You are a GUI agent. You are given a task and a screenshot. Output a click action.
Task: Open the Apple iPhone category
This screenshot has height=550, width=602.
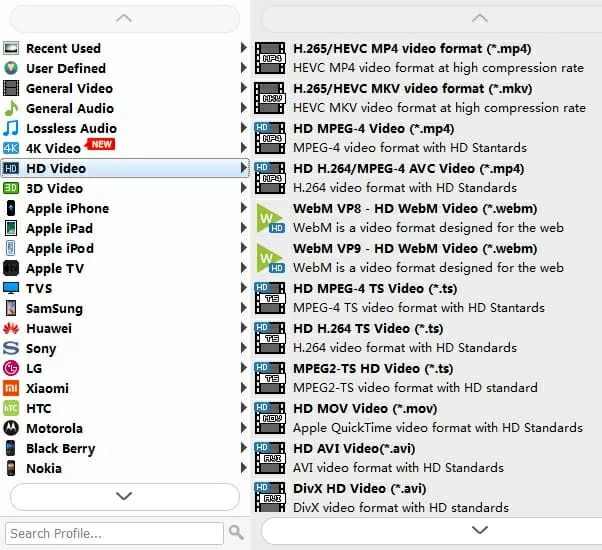[x=125, y=208]
